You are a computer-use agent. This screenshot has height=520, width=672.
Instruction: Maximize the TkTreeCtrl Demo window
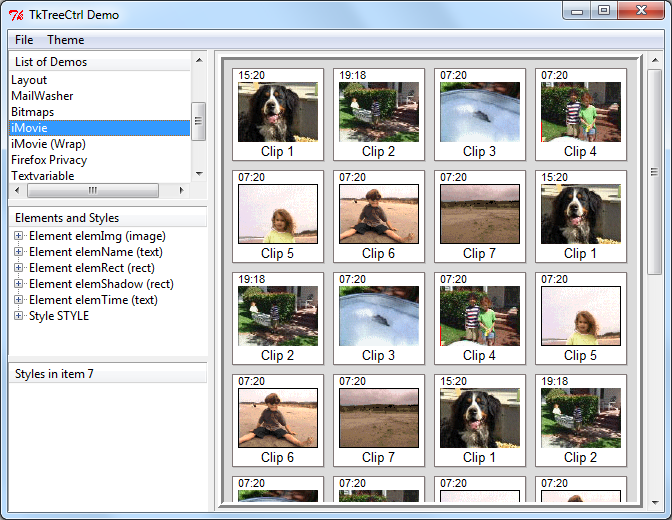click(604, 11)
